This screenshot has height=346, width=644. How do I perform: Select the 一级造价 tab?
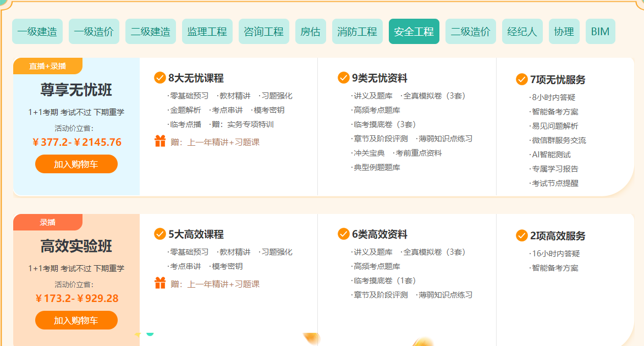click(94, 31)
